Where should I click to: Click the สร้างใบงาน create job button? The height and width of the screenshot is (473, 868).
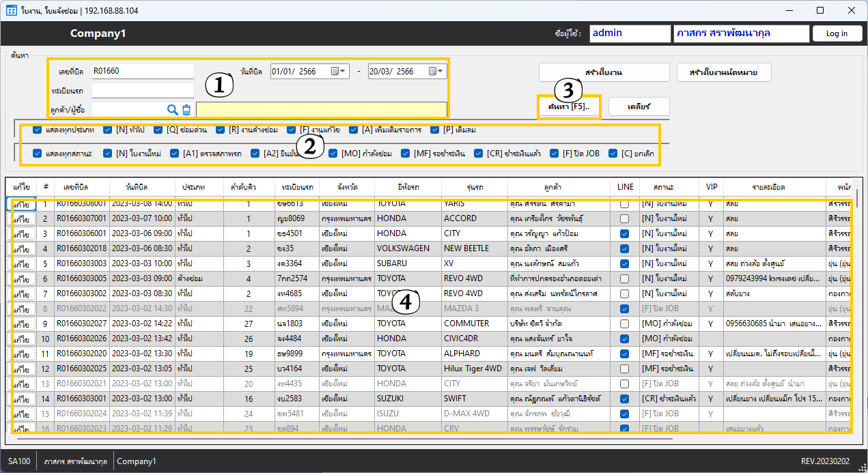click(x=604, y=72)
